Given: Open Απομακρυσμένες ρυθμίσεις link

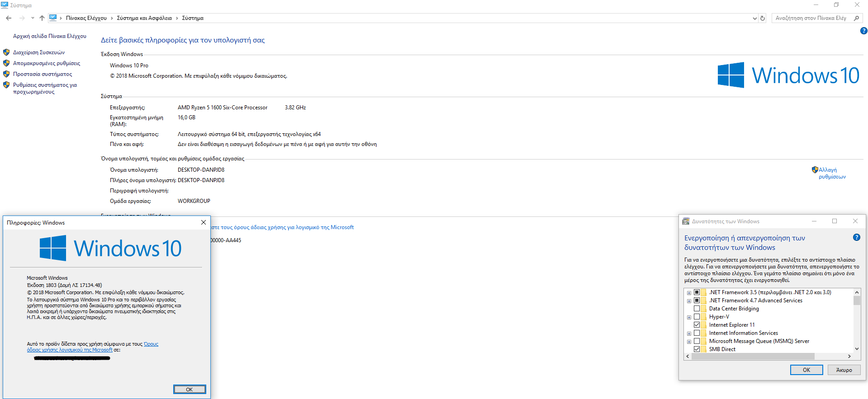Looking at the screenshot, I should coord(47,63).
